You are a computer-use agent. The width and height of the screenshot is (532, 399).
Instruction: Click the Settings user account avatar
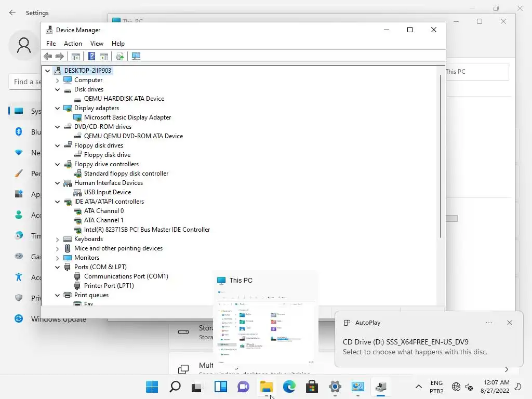point(24,46)
